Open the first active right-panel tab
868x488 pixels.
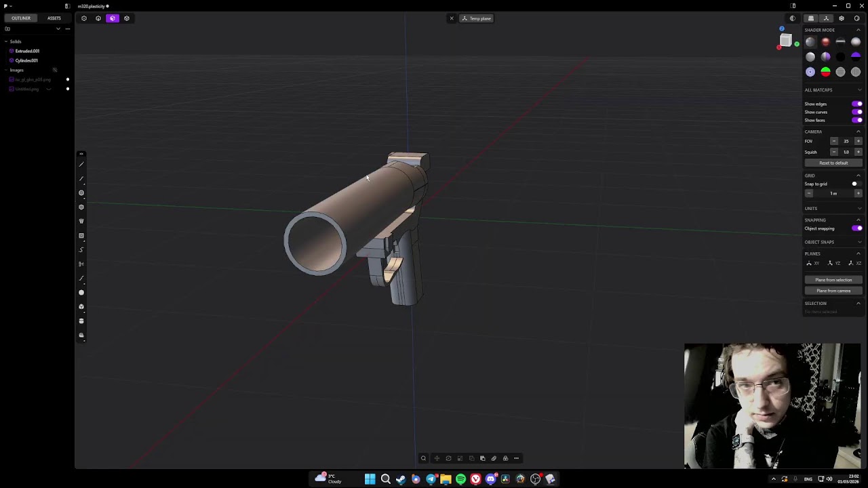[811, 18]
